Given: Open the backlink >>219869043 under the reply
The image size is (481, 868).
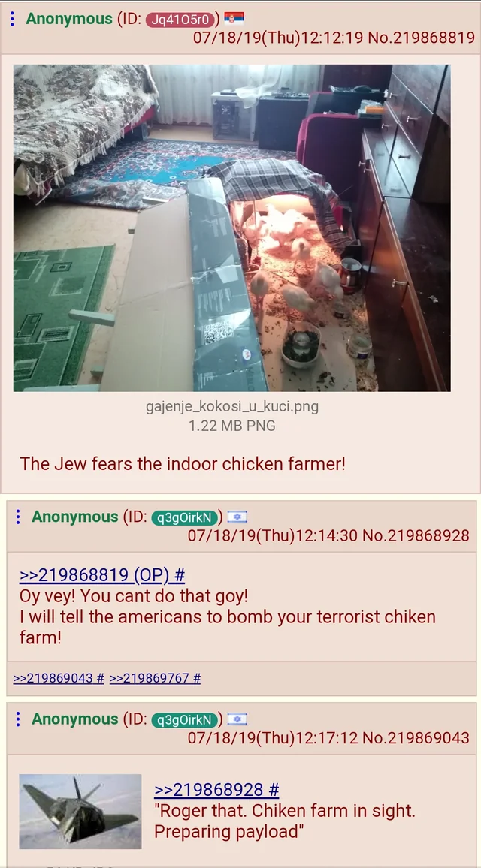Looking at the screenshot, I should tap(59, 678).
